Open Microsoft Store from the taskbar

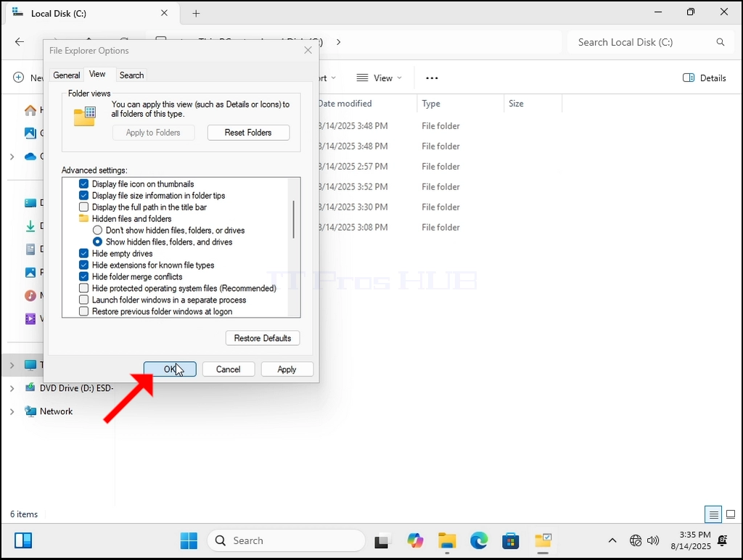(510, 540)
